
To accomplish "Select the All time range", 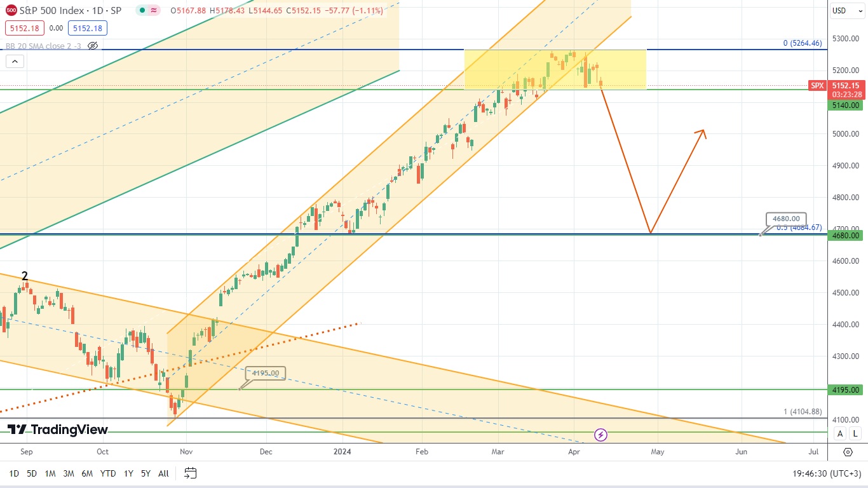I will pyautogui.click(x=163, y=473).
